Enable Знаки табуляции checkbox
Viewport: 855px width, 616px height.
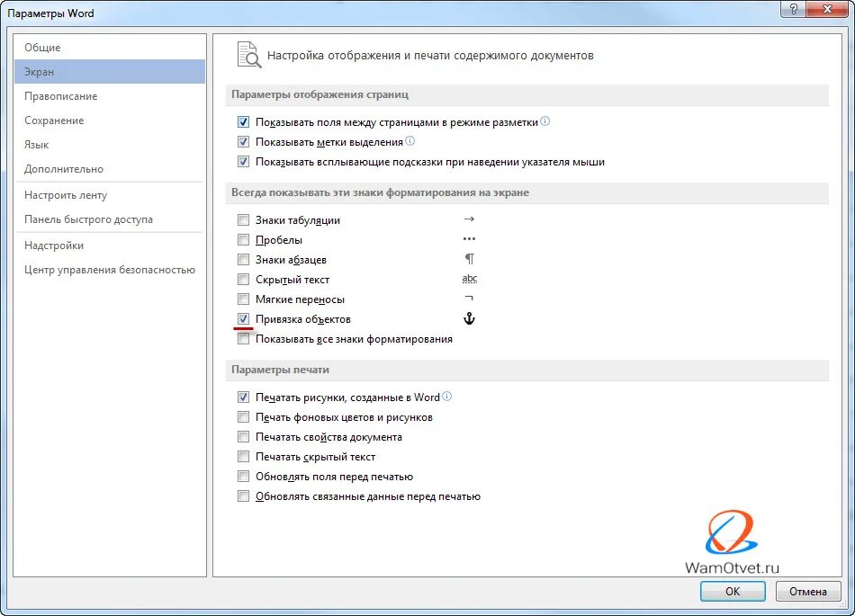click(243, 220)
